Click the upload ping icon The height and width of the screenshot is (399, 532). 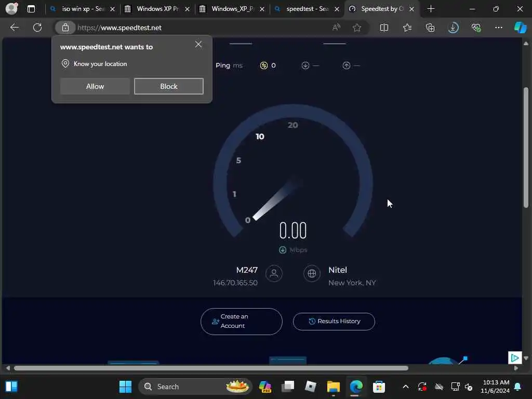pyautogui.click(x=347, y=65)
